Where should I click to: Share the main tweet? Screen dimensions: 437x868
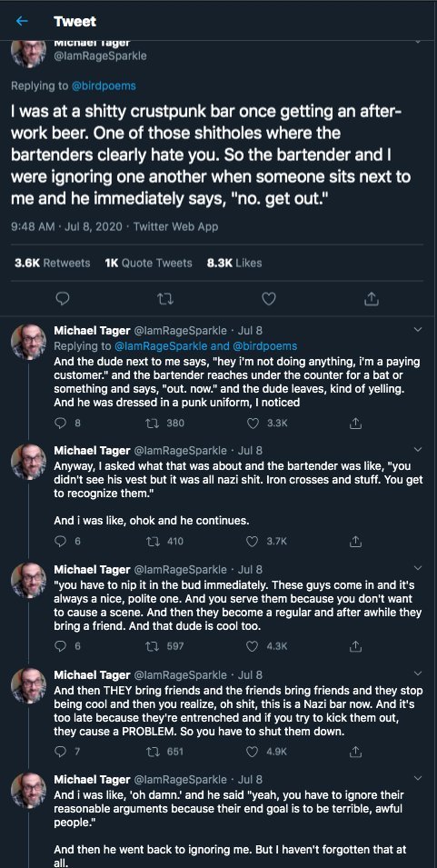[372, 299]
